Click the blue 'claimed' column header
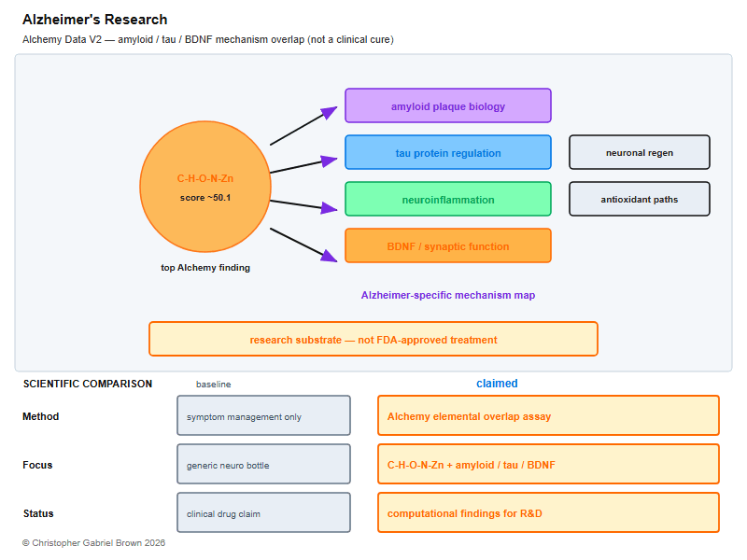747x560 pixels. point(497,384)
